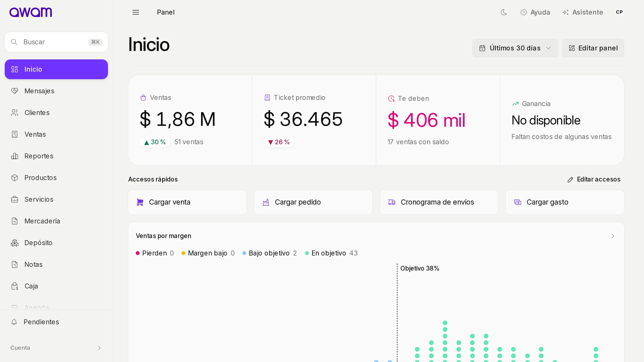This screenshot has height=362, width=644.
Task: Expand the Cuenta section
Action: tap(56, 348)
